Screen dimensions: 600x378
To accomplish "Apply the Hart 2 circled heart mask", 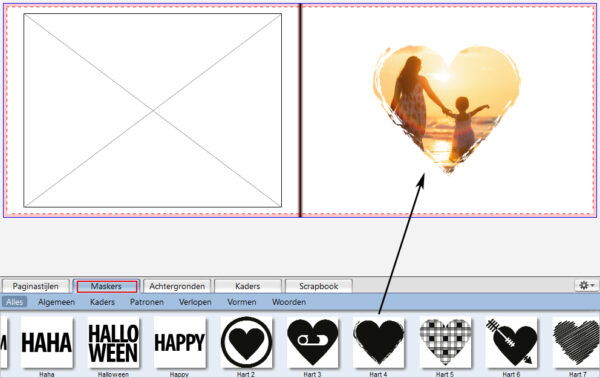I will (246, 342).
